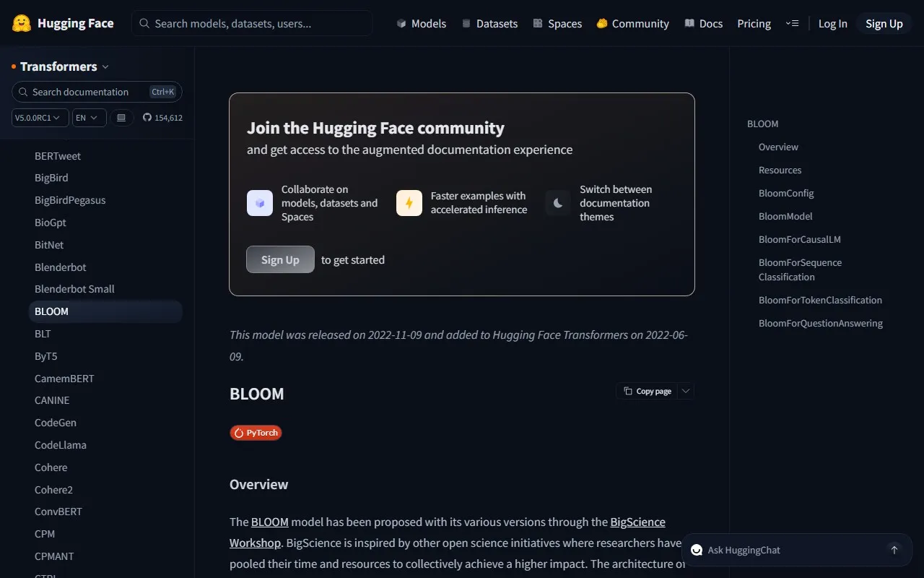
Task: Click the arrow in Ask HuggingChat
Action: 894,550
